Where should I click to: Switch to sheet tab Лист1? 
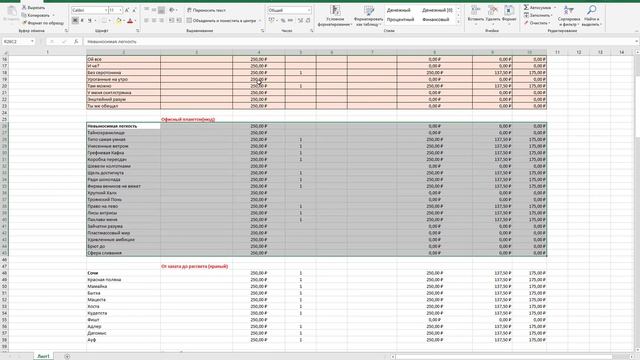coord(43,356)
